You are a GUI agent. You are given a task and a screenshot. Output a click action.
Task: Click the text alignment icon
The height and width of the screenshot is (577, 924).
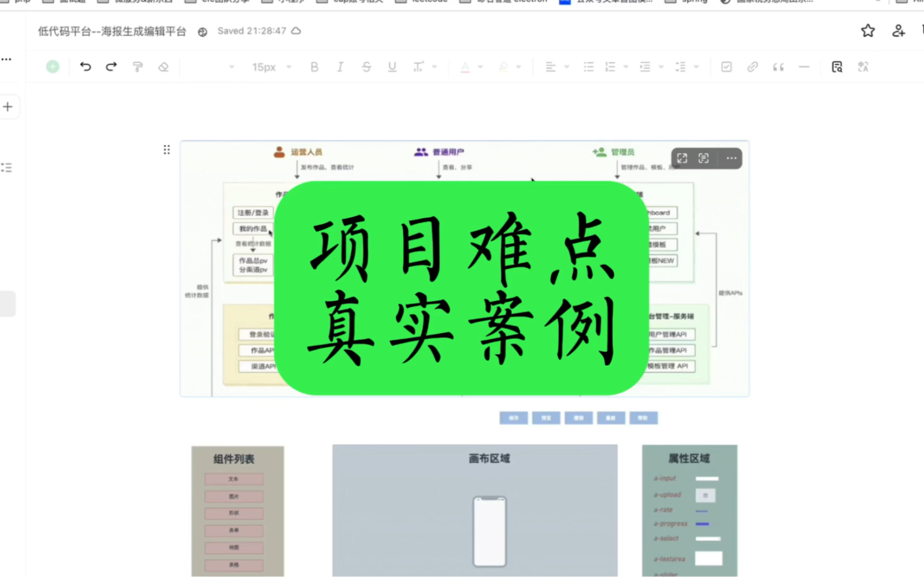[x=551, y=67]
